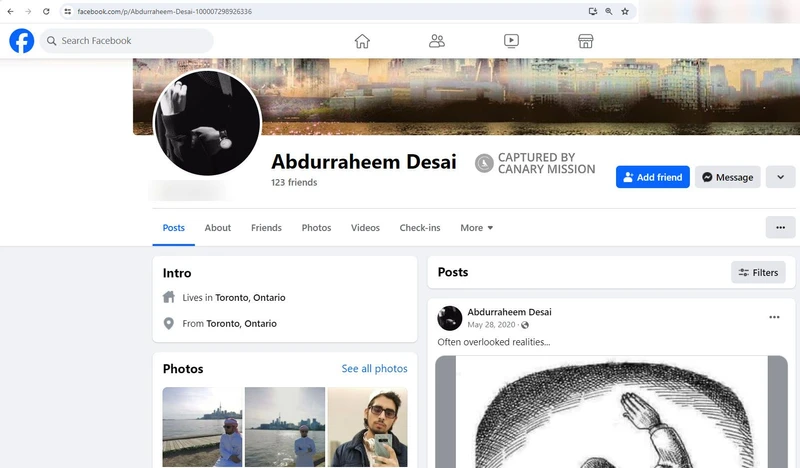Click the See all photos link
Viewport: 800px width, 468px height.
click(374, 368)
